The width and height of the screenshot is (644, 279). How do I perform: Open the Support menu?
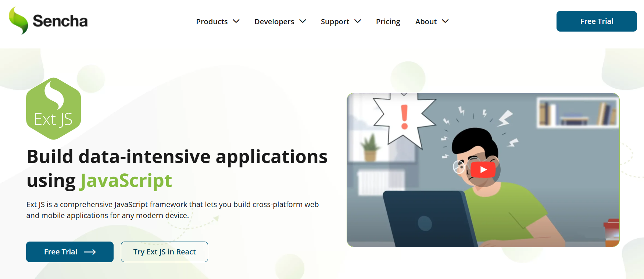[x=335, y=22]
